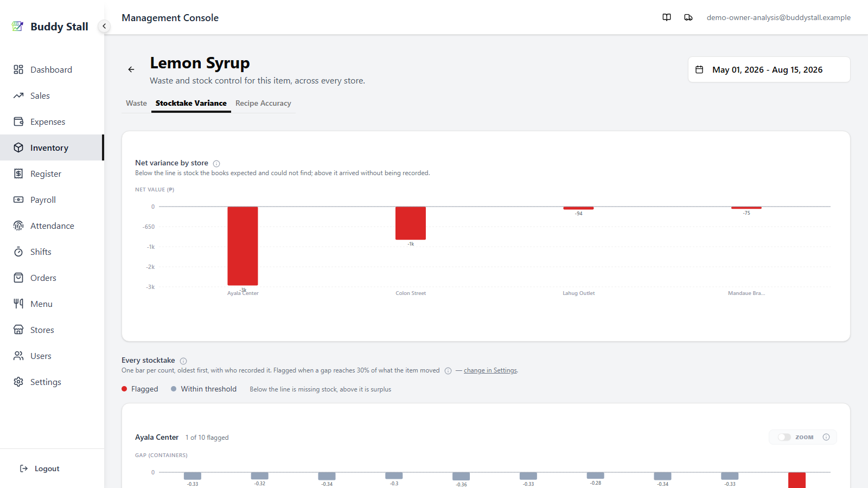Click the Logout label
This screenshot has height=488, width=868.
(x=47, y=468)
